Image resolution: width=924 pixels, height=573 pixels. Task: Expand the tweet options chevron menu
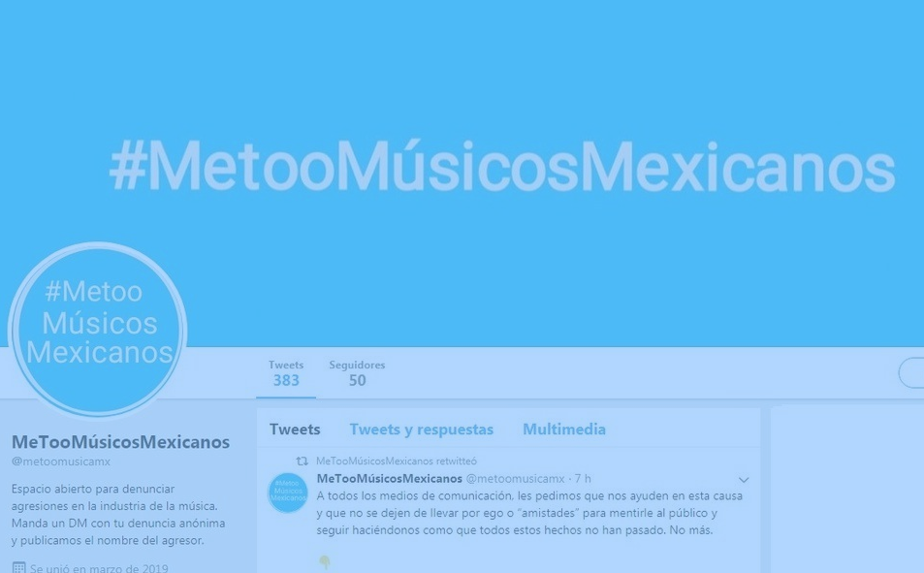tap(744, 480)
